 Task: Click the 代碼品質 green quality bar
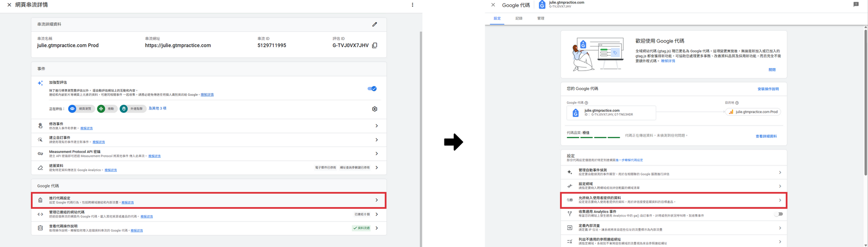click(x=593, y=137)
